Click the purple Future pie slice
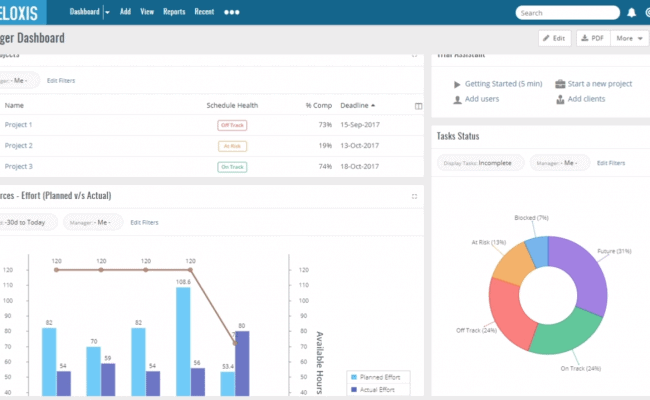The height and width of the screenshot is (400, 650). pyautogui.click(x=586, y=270)
